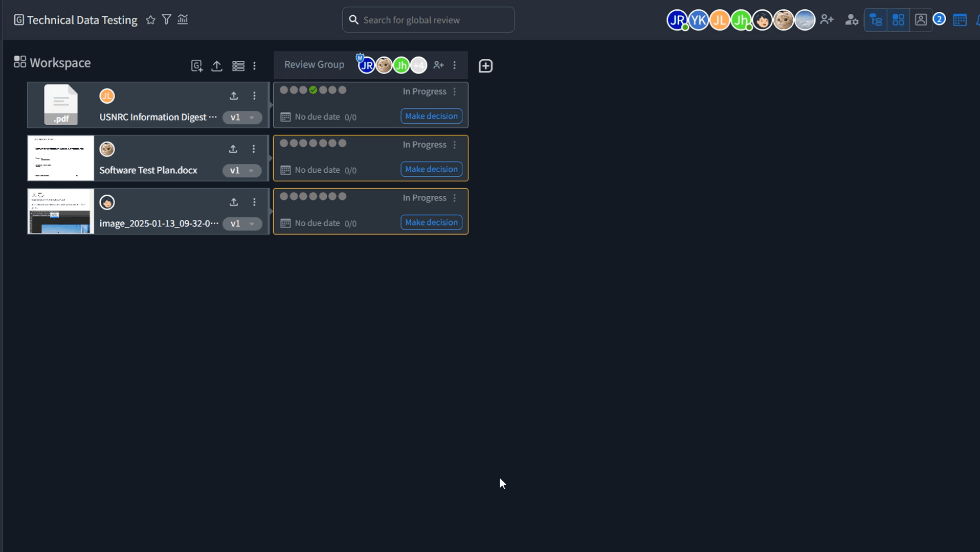Click the star to favorite Technical Data Testing

point(150,19)
